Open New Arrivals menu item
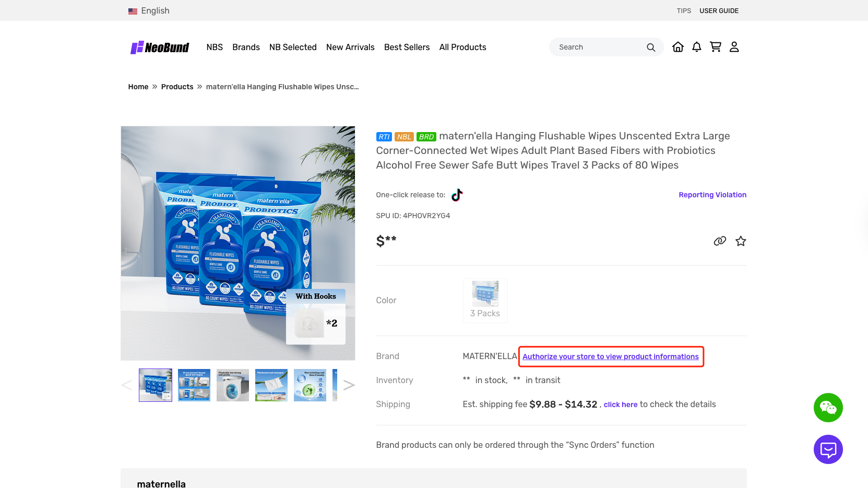 tap(350, 47)
